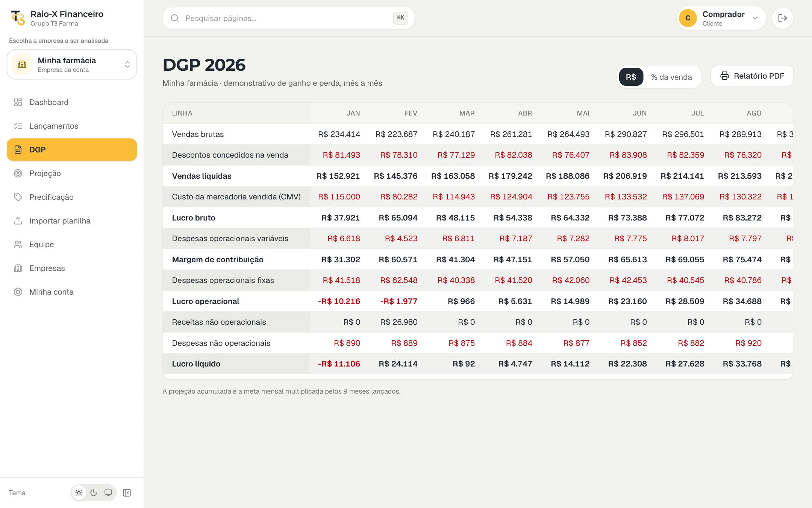Click the Dashboard grid icon
Screen dimensions: 812x508
(x=18, y=102)
